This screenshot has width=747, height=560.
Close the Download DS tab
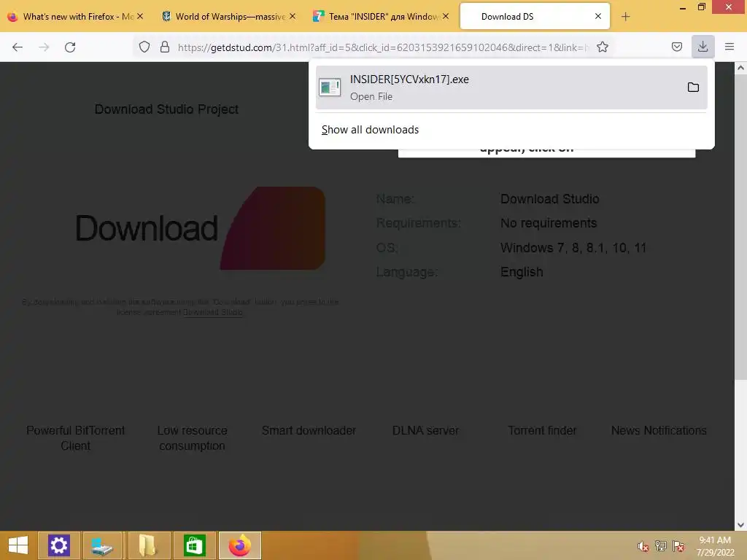pyautogui.click(x=598, y=16)
